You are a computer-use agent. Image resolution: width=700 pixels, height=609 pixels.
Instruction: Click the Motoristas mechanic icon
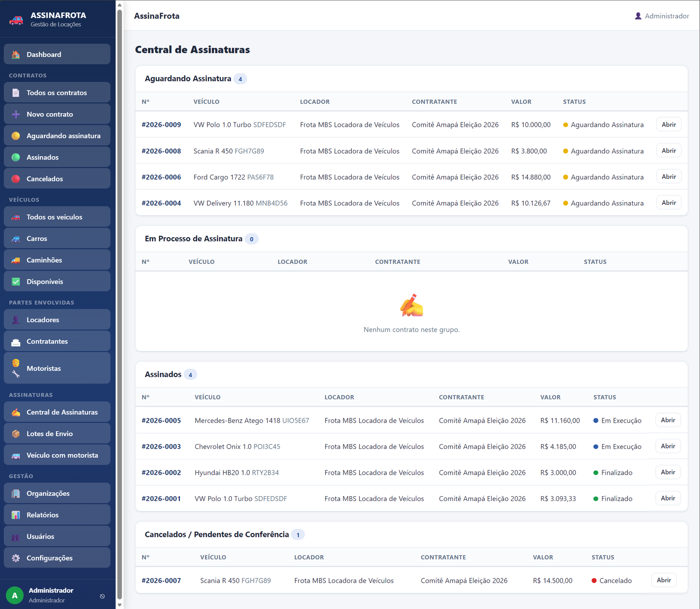click(x=16, y=368)
